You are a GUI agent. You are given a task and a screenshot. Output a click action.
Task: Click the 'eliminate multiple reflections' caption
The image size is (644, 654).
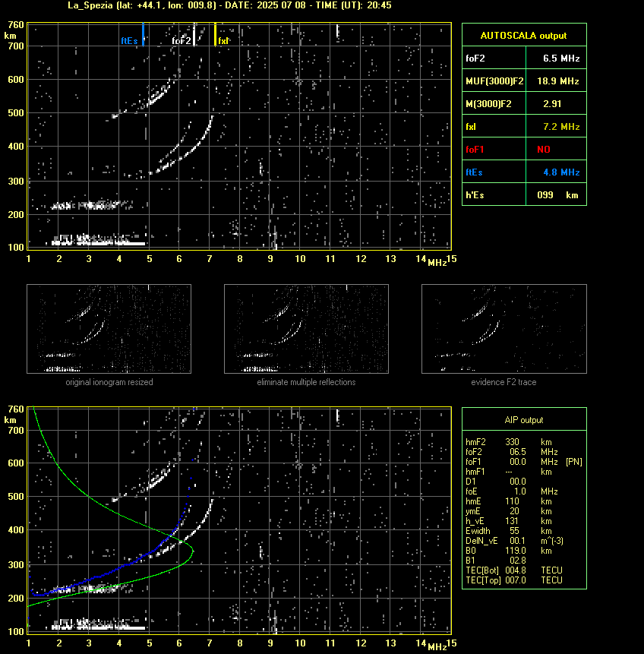(306, 382)
